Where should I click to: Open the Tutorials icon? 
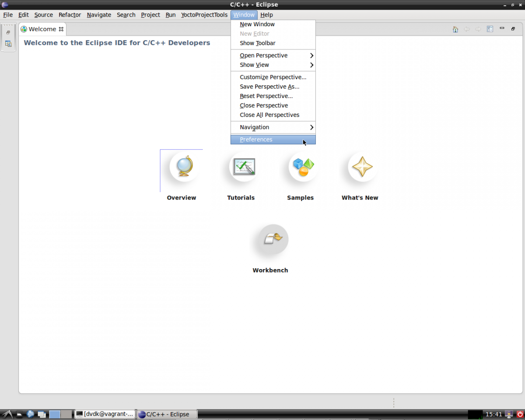coord(244,167)
